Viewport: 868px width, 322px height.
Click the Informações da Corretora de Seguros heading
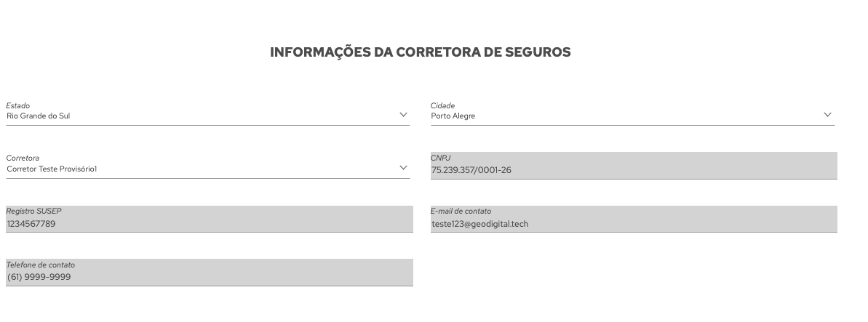pos(420,52)
